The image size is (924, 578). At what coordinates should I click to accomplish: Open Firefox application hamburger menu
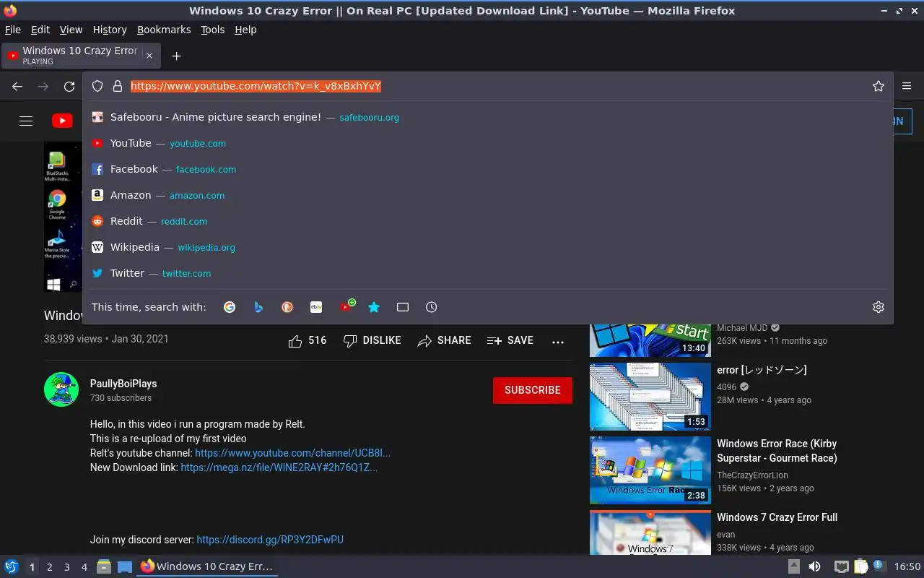point(907,86)
